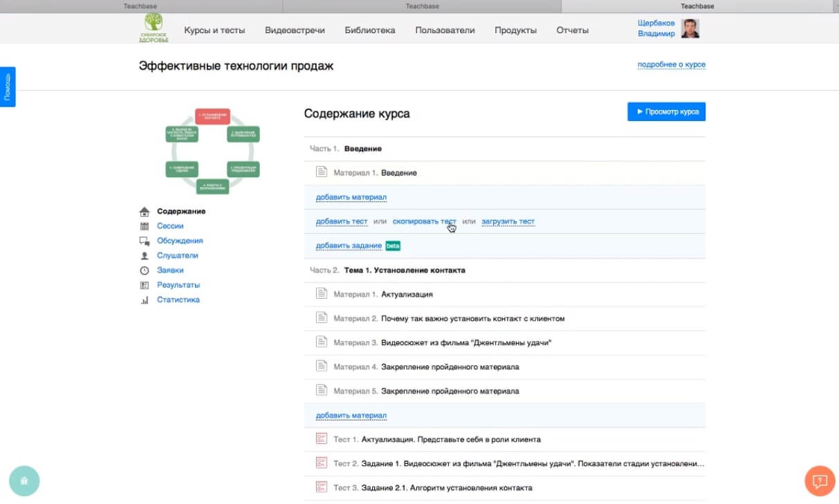Open the Курсы и тесты menu
The width and height of the screenshot is (839, 504).
tap(214, 30)
